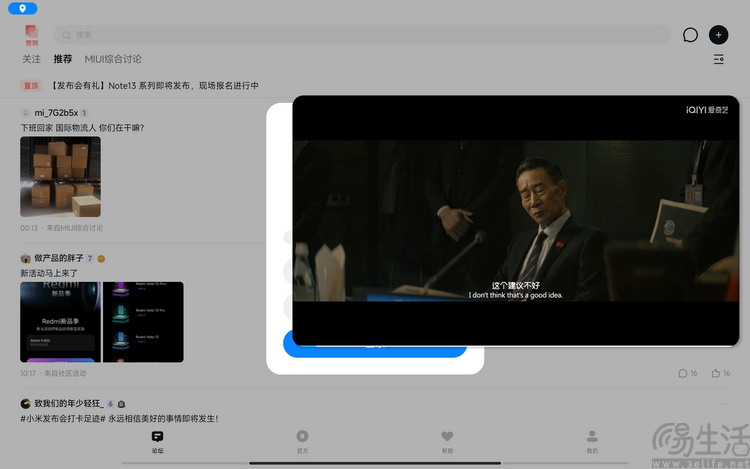The width and height of the screenshot is (750, 469).
Task: Switch to the 关注 tab
Action: pos(32,59)
